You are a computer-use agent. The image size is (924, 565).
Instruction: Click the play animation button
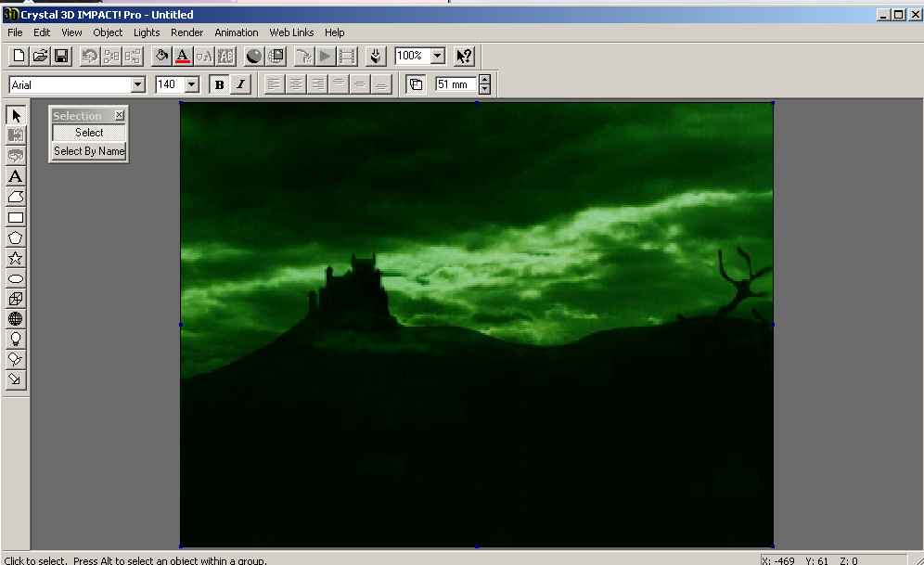tap(325, 56)
